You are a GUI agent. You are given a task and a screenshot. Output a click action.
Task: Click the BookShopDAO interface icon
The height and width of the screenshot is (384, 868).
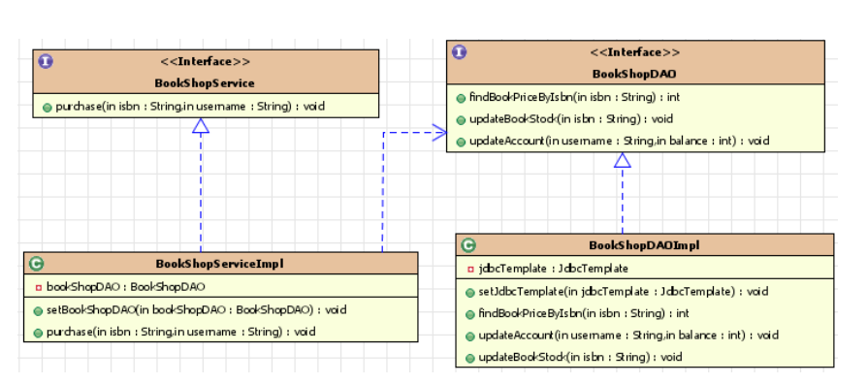459,52
